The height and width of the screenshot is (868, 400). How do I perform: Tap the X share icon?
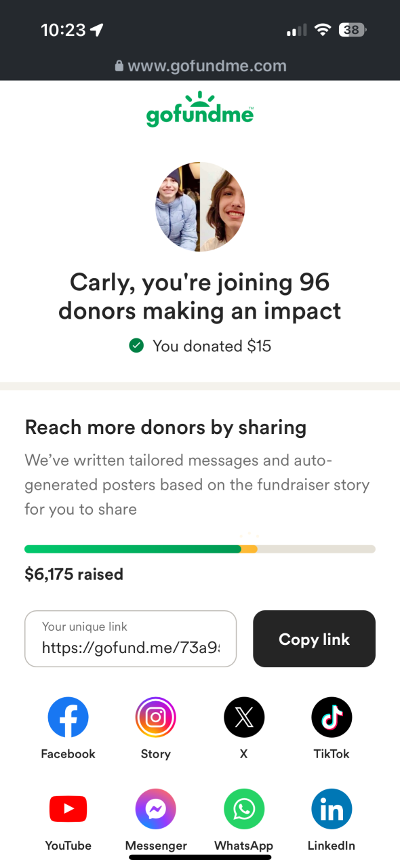coord(244,717)
